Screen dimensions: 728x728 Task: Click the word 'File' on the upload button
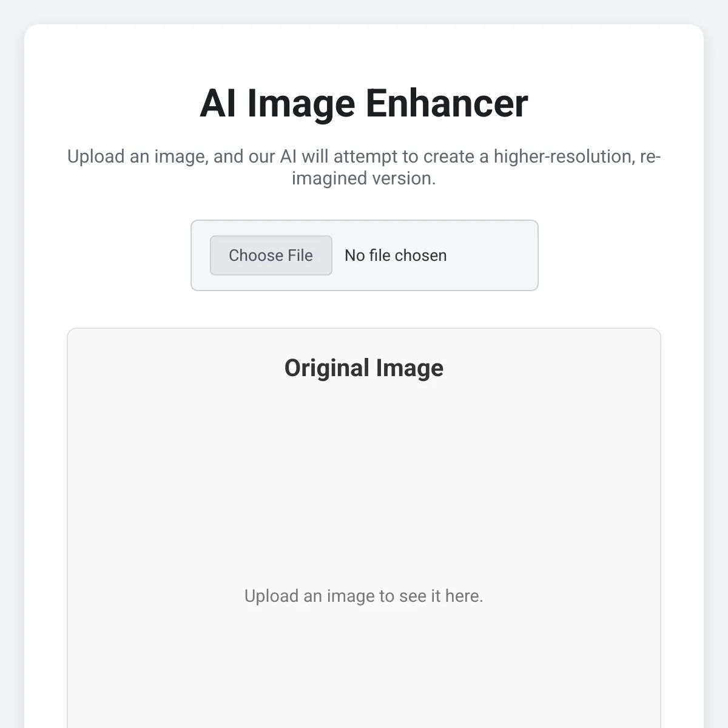point(300,255)
